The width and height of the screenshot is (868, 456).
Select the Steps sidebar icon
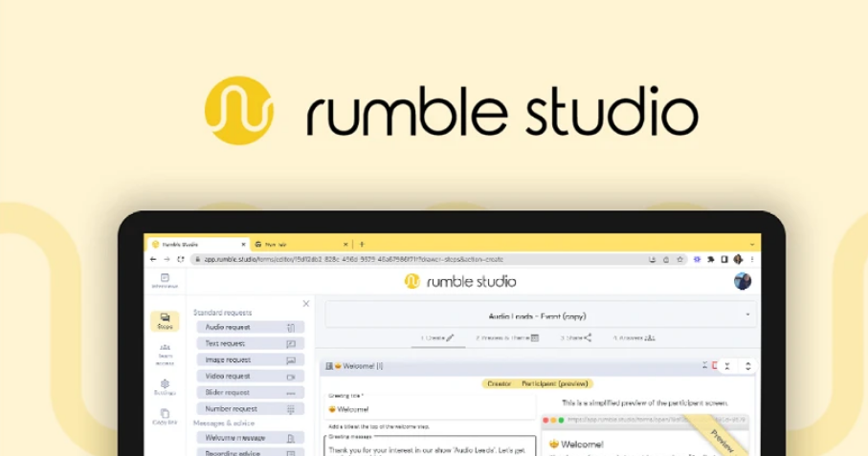click(x=165, y=321)
